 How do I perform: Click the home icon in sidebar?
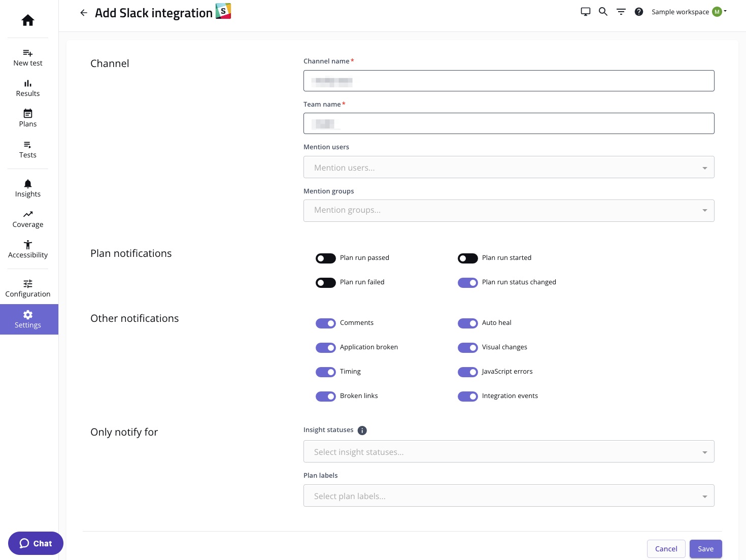pyautogui.click(x=28, y=20)
